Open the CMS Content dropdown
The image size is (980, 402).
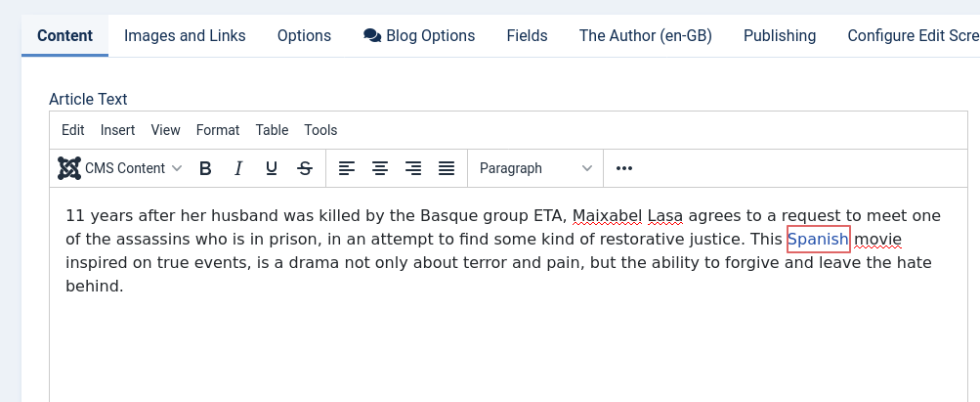(x=120, y=168)
